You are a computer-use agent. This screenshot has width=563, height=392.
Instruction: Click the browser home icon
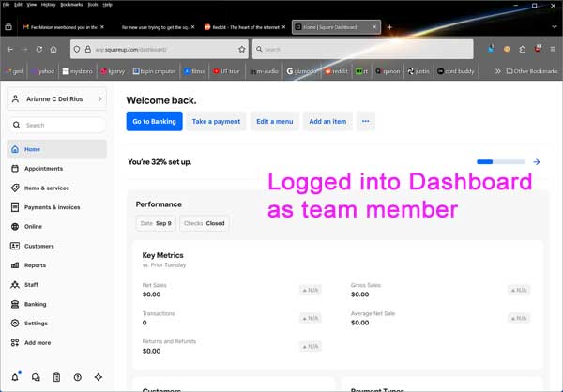pyautogui.click(x=53, y=49)
